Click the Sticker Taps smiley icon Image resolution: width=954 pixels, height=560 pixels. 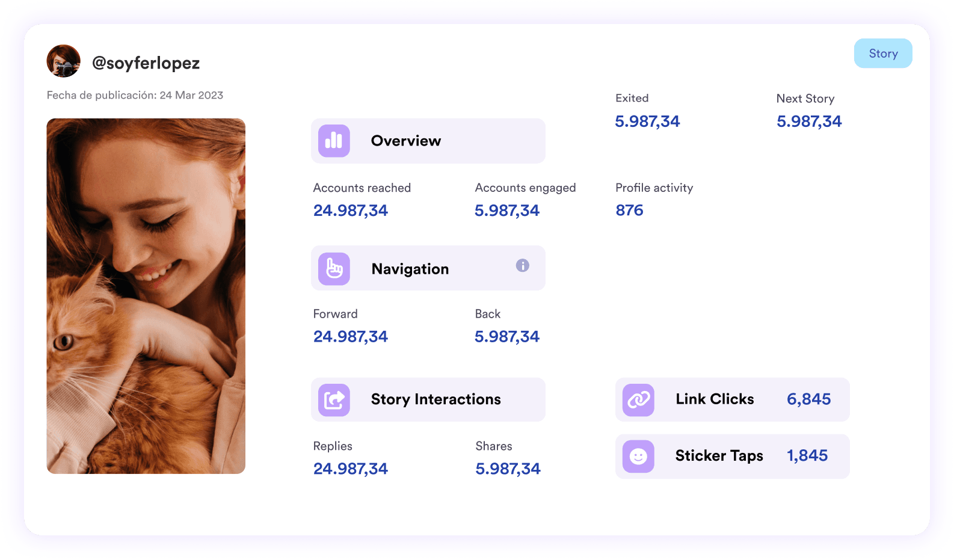point(638,457)
